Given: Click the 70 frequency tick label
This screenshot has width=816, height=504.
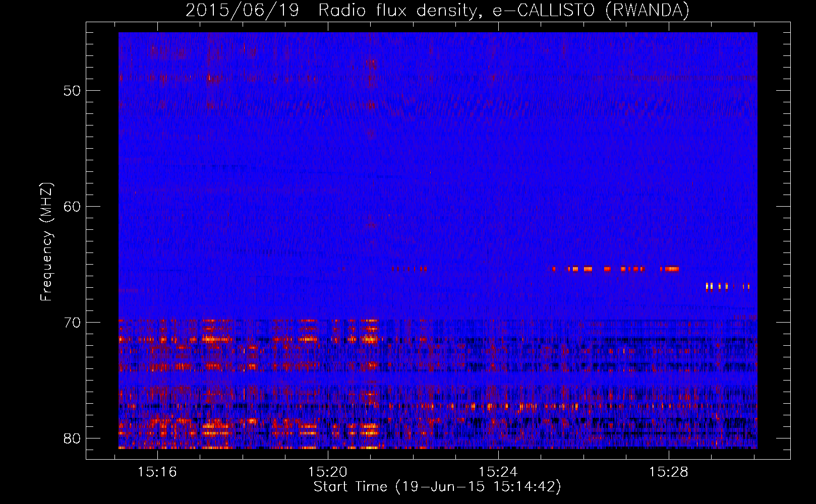Looking at the screenshot, I should [72, 323].
